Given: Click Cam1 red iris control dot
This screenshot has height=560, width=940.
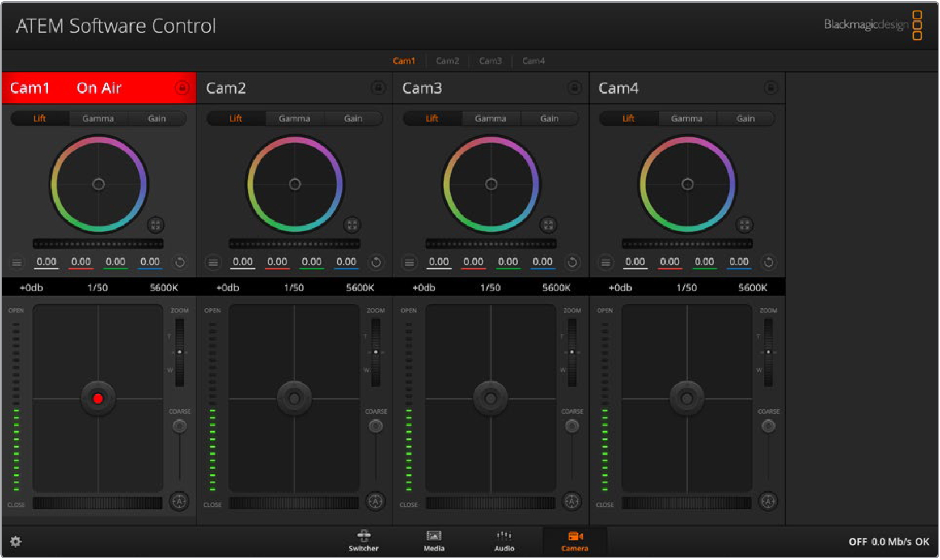Looking at the screenshot, I should pyautogui.click(x=98, y=398).
